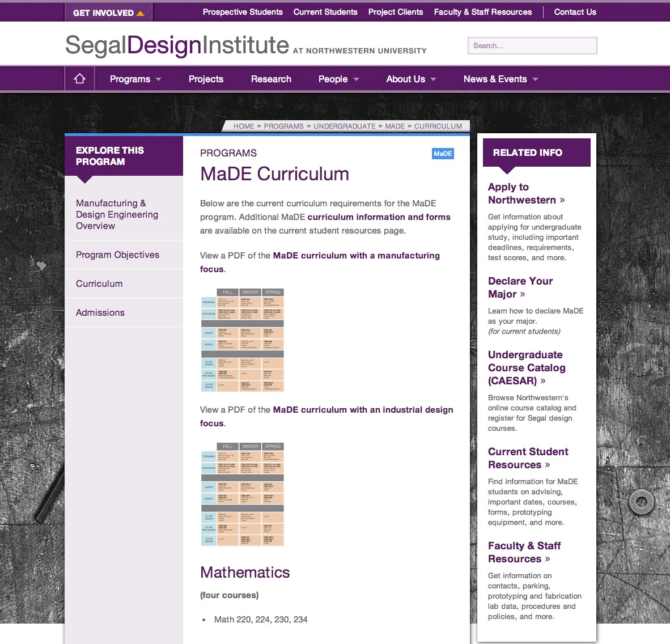Go to Current Students page
Screen dimensions: 670x644
pyautogui.click(x=325, y=12)
